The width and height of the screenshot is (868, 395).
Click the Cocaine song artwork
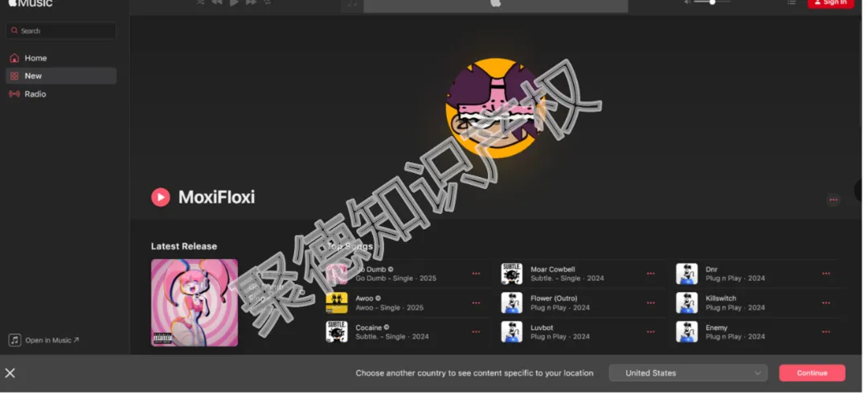coord(337,331)
